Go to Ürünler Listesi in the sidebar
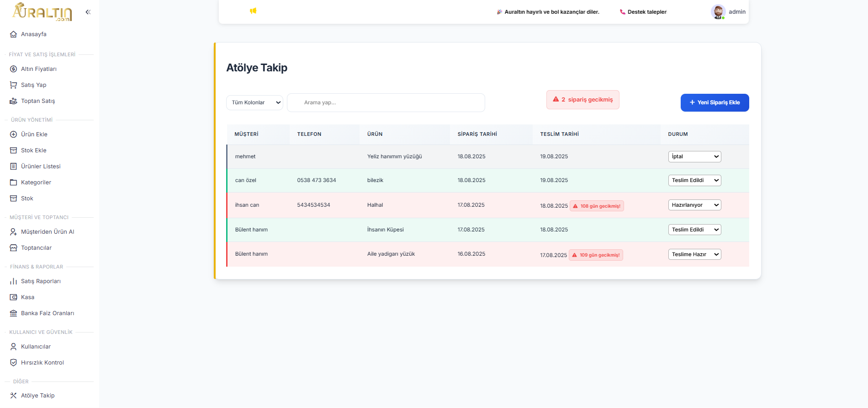 tap(41, 166)
